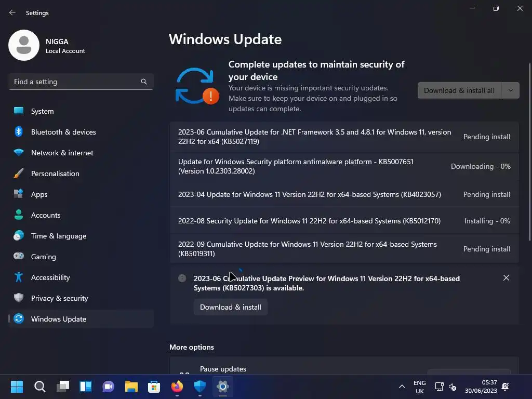The height and width of the screenshot is (399, 532).
Task: Show hidden system tray icons
Action: click(402, 387)
